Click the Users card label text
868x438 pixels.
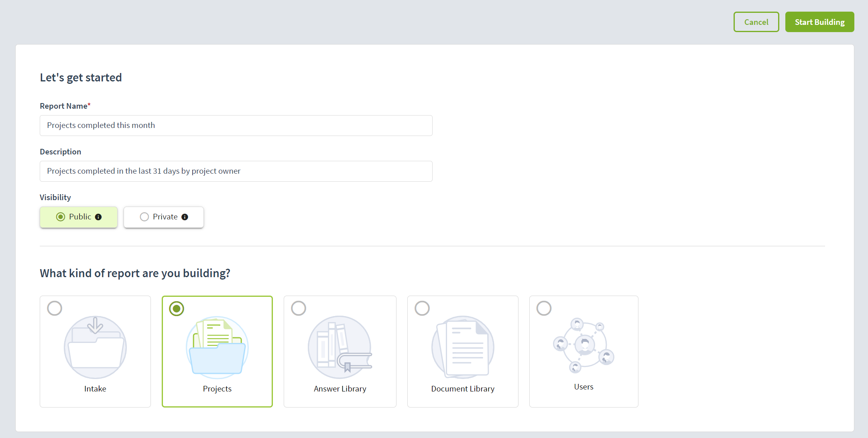click(x=583, y=387)
